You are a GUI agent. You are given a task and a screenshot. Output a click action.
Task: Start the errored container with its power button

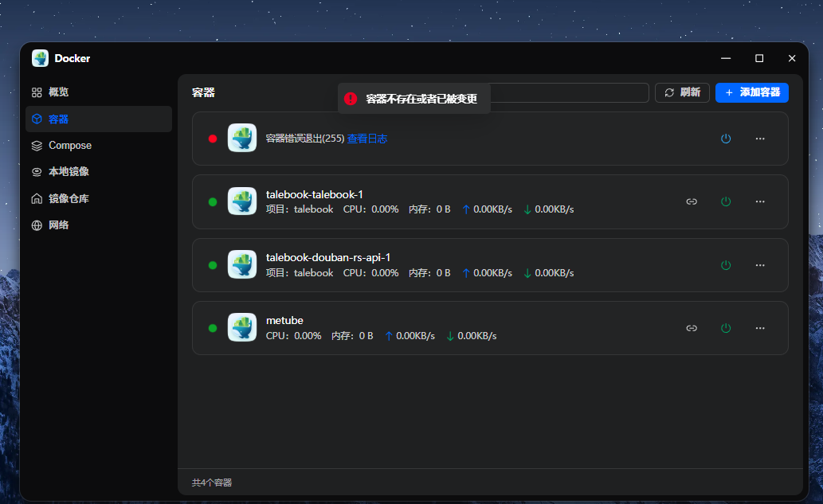click(726, 139)
